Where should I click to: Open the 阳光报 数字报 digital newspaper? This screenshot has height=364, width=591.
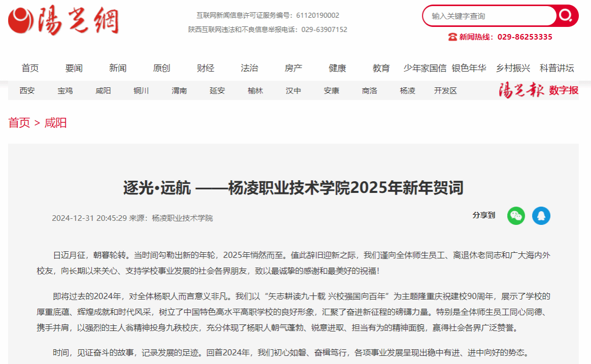click(538, 90)
